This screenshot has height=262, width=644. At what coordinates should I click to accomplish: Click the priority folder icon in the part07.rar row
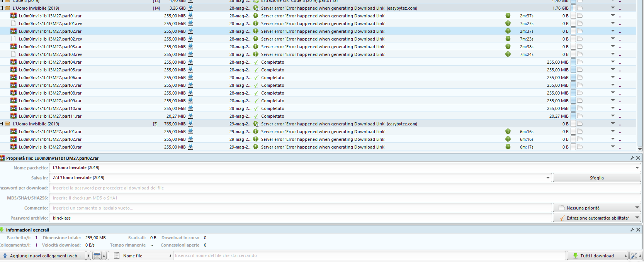pyautogui.click(x=580, y=85)
